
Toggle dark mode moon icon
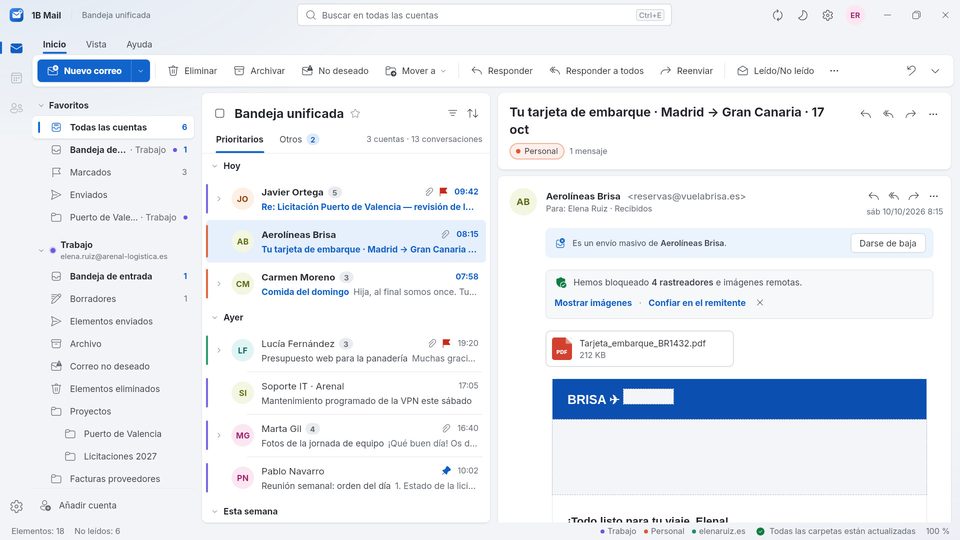[x=803, y=15]
